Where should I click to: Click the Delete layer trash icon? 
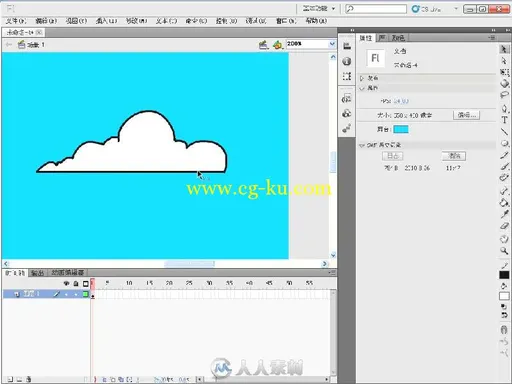coord(29,379)
